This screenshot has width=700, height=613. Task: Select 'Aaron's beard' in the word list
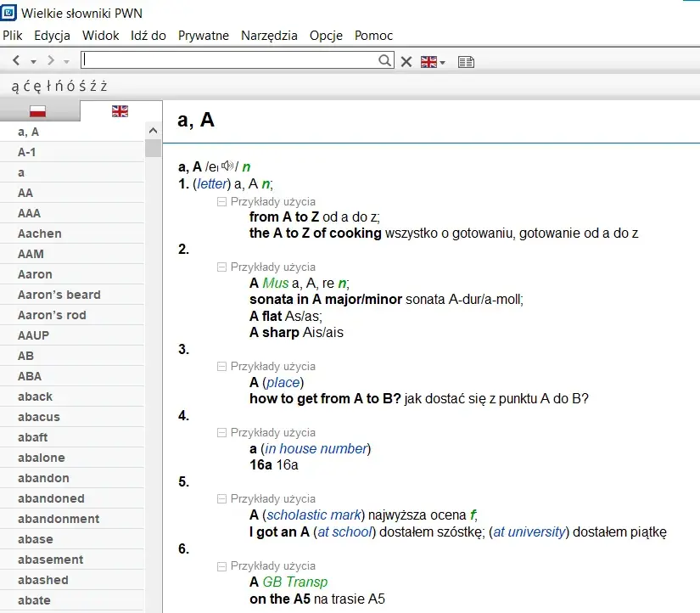72,295
